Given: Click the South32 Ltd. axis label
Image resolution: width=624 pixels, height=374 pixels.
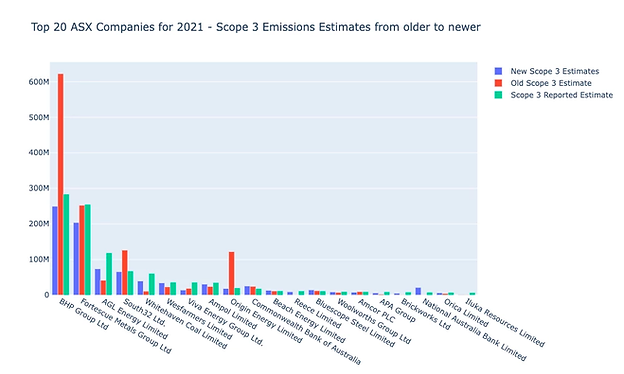Looking at the screenshot, I should (x=144, y=313).
